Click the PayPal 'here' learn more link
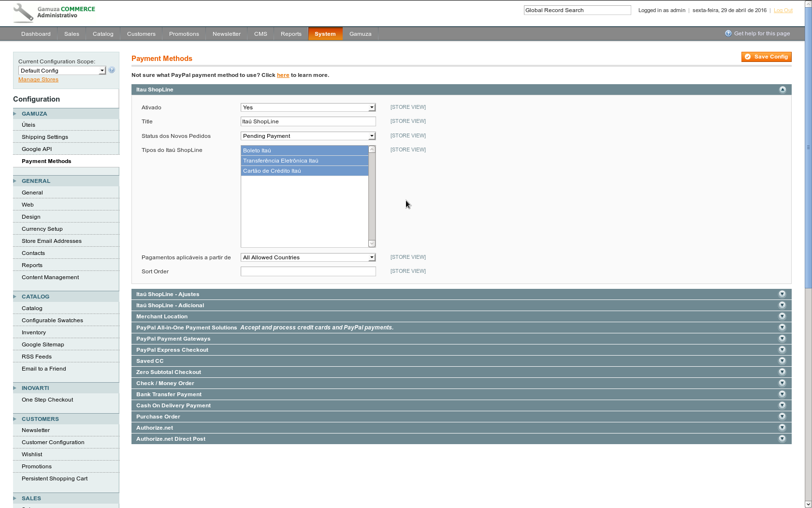 click(283, 75)
